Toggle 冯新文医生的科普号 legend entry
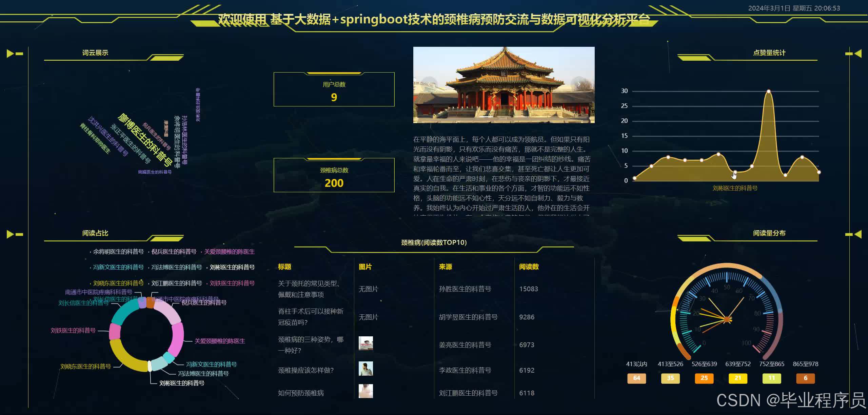Screen dimensions: 868x415 (118, 267)
